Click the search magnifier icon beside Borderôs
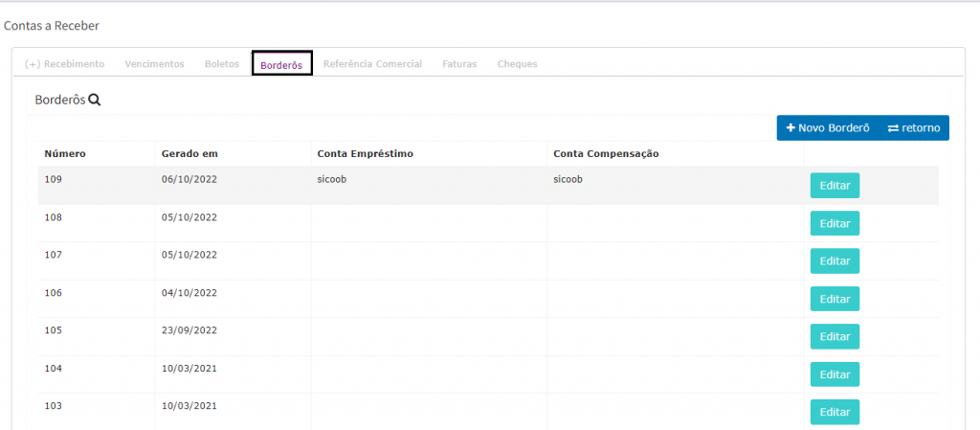 pyautogui.click(x=95, y=100)
